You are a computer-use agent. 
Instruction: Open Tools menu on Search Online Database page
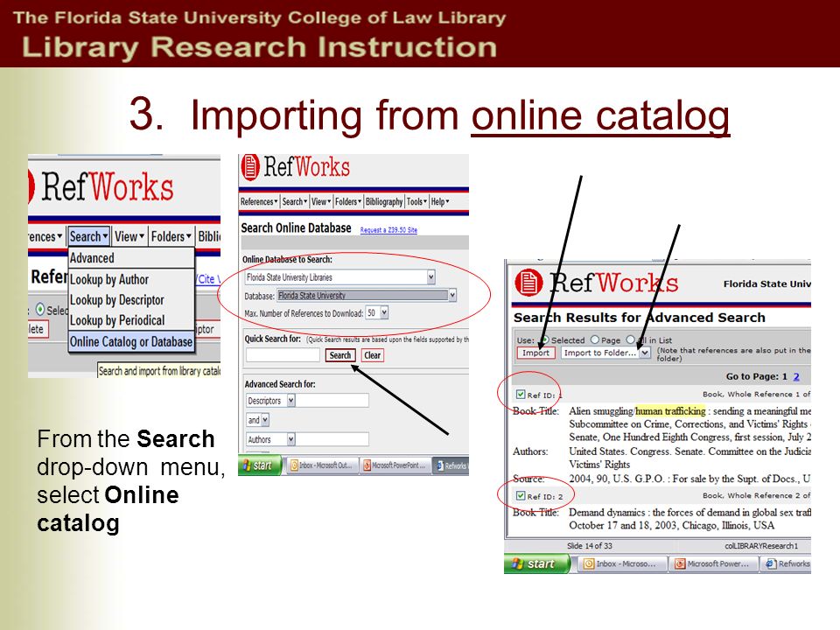(416, 202)
